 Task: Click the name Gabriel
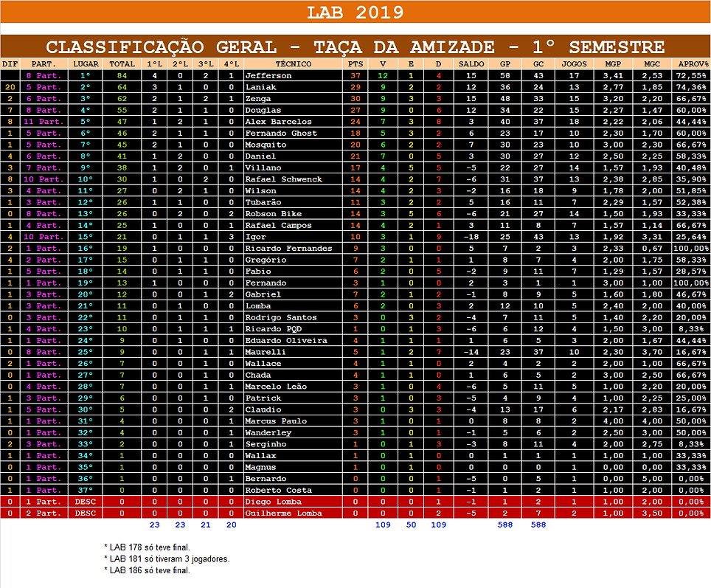pyautogui.click(x=263, y=294)
